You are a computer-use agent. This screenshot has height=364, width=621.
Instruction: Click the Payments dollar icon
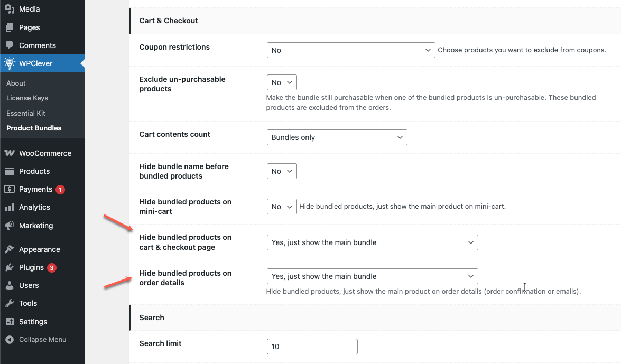point(10,189)
